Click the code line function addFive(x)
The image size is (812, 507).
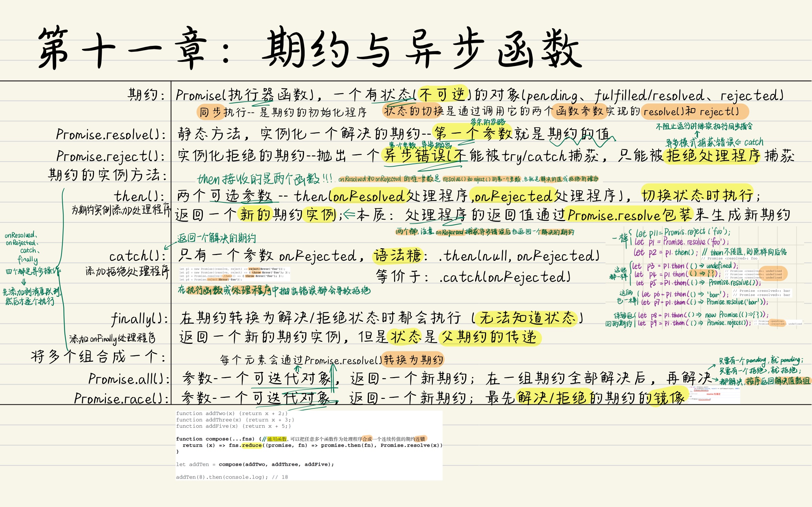pos(233,426)
